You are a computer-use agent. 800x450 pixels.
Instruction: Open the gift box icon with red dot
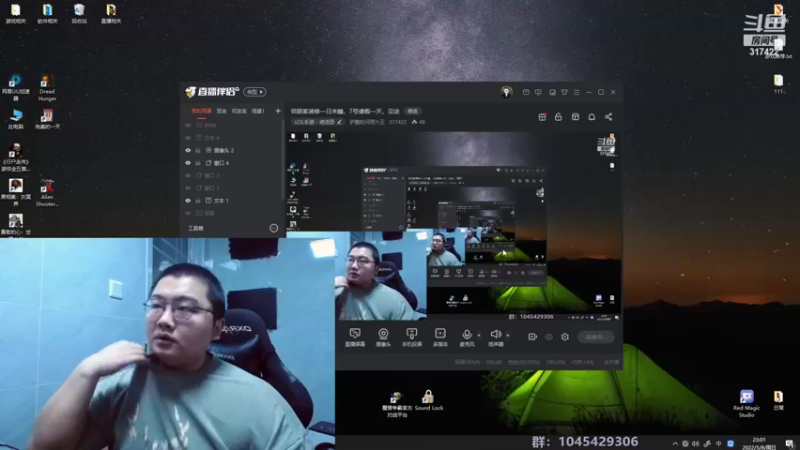coord(542,117)
